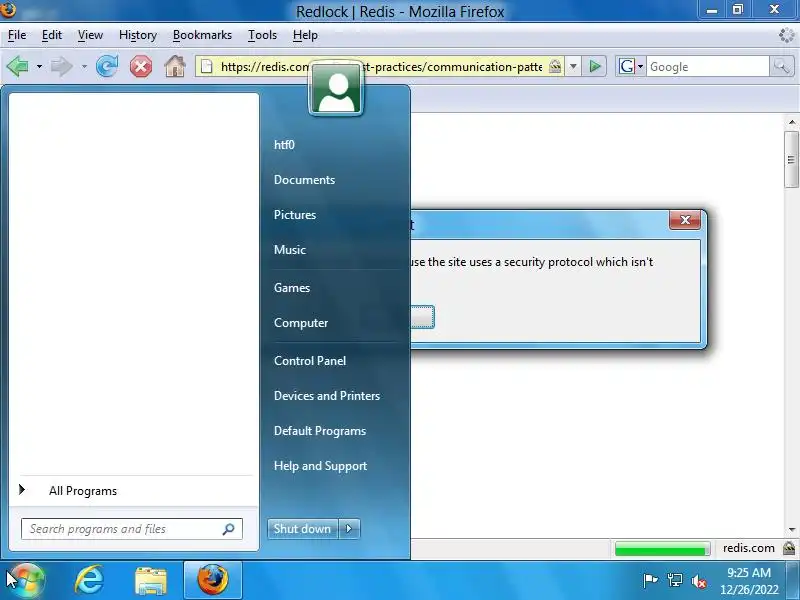The height and width of the screenshot is (600, 800).
Task: Open the htf0 user folder
Action: (284, 145)
